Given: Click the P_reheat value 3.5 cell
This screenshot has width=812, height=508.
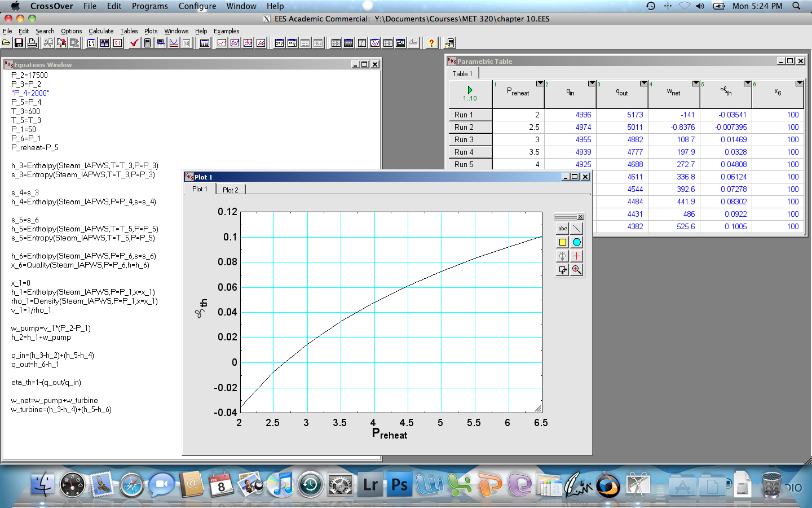Looking at the screenshot, I should point(518,152).
